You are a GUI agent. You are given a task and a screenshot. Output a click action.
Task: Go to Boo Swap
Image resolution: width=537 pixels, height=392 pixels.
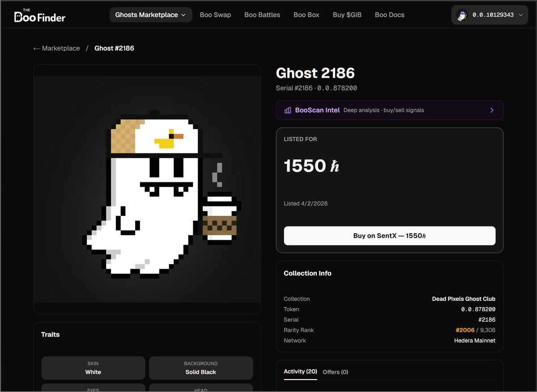tap(215, 15)
